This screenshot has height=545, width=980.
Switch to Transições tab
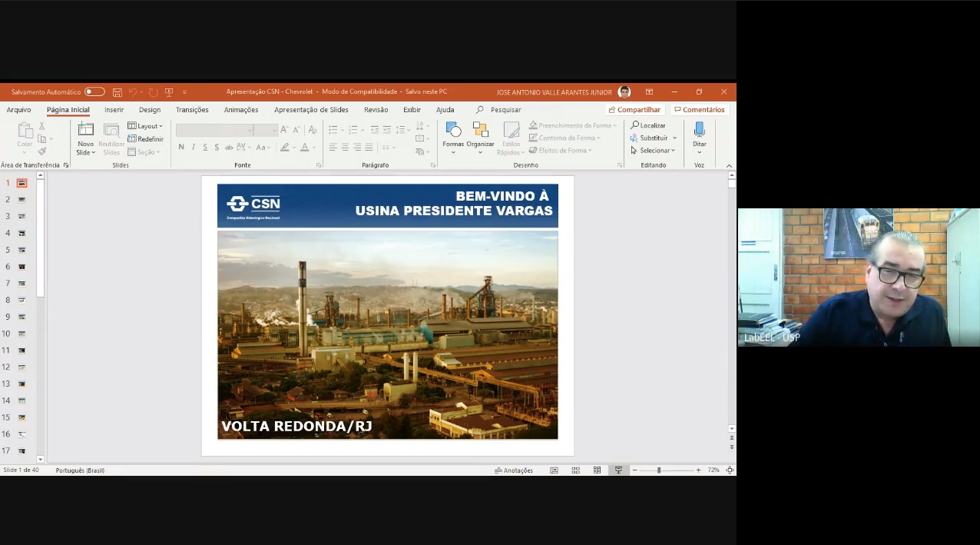click(x=192, y=110)
